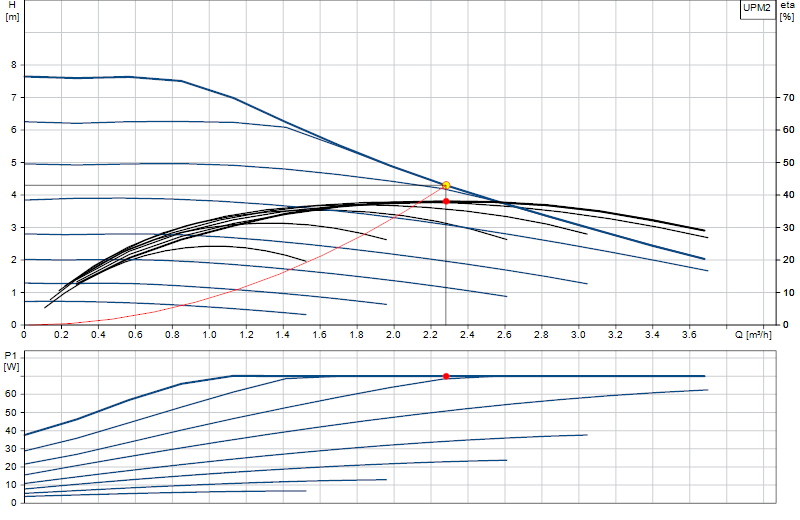800x520 pixels.
Task: Click the P1 [W] axis label
Action: 11,360
